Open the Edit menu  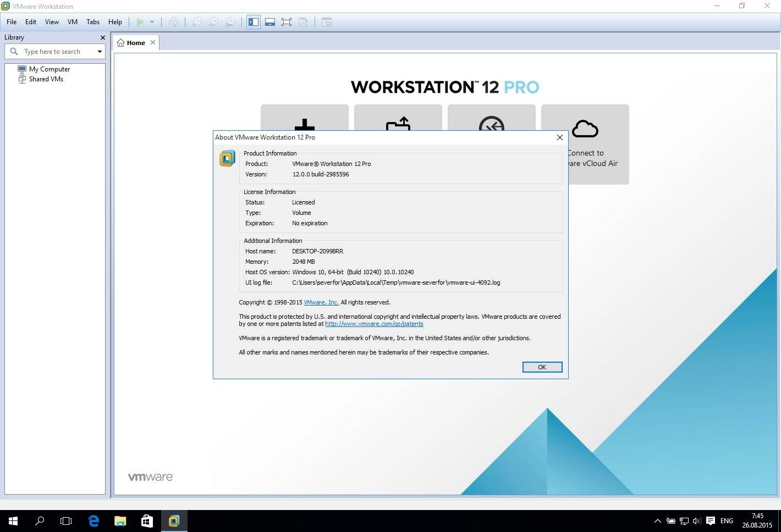(31, 22)
